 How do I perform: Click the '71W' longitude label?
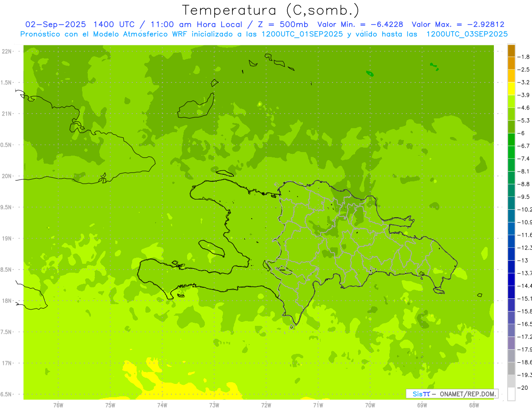tap(318, 405)
